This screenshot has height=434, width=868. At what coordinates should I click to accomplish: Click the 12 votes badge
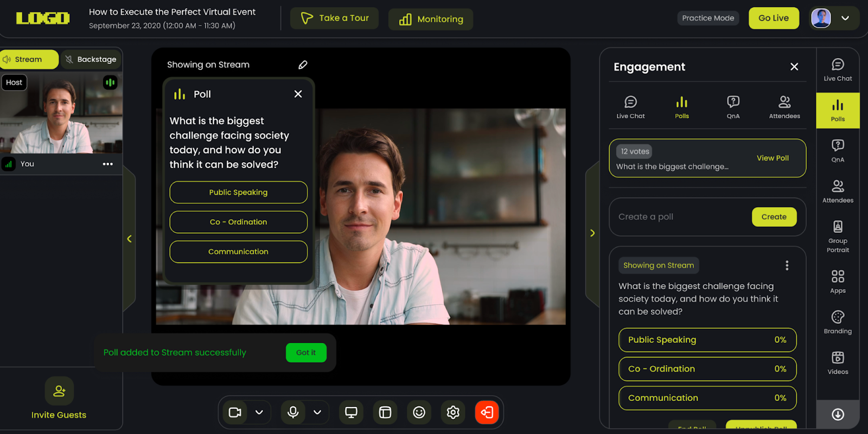click(635, 151)
